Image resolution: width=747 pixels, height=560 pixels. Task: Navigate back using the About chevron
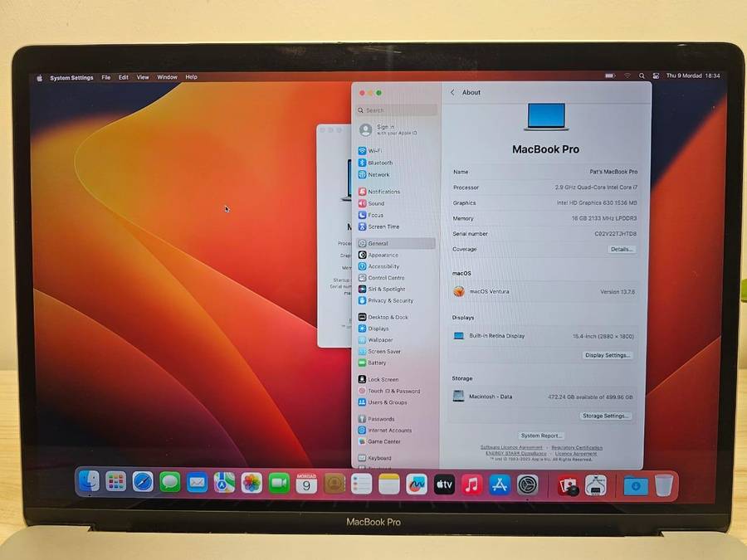452,92
